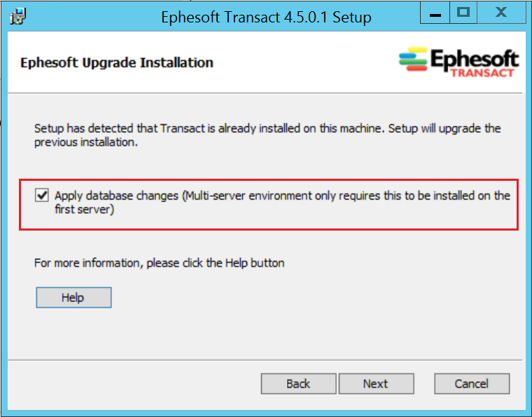Click the black Ephesoft wordmark in the logo
Screen dimensions: 532x417
point(475,60)
